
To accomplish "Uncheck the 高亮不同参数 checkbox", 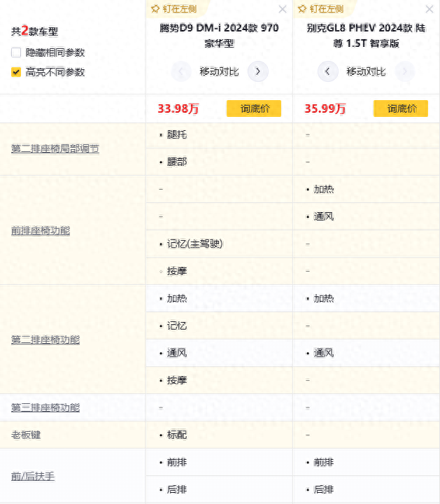I will (x=16, y=72).
